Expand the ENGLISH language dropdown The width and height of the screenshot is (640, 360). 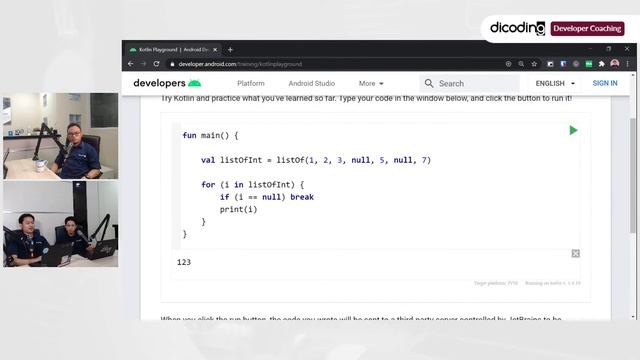click(555, 83)
